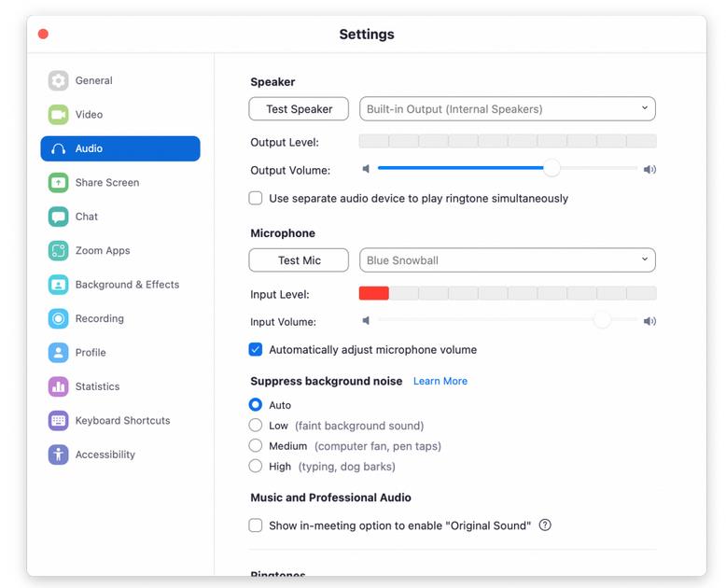Click Input Volume loud speaker icon
Screen dimensions: 726x588
pos(649,321)
